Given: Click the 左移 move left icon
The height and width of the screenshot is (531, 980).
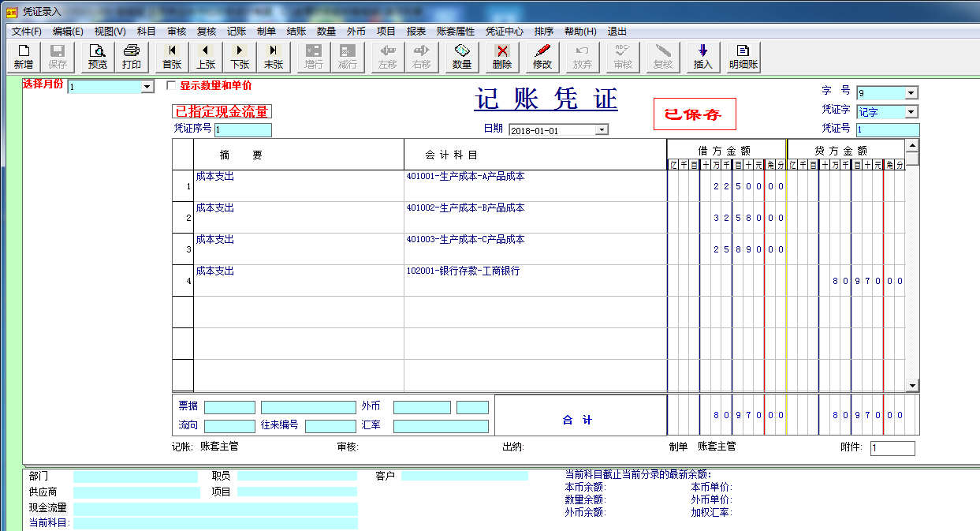Looking at the screenshot, I should coord(388,57).
